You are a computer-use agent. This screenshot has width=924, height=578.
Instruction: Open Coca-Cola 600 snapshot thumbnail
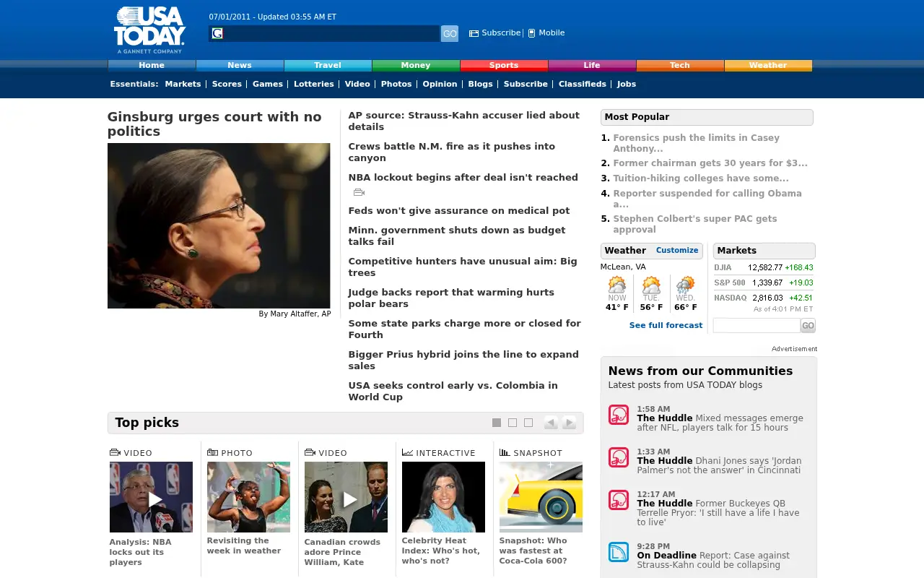(541, 497)
